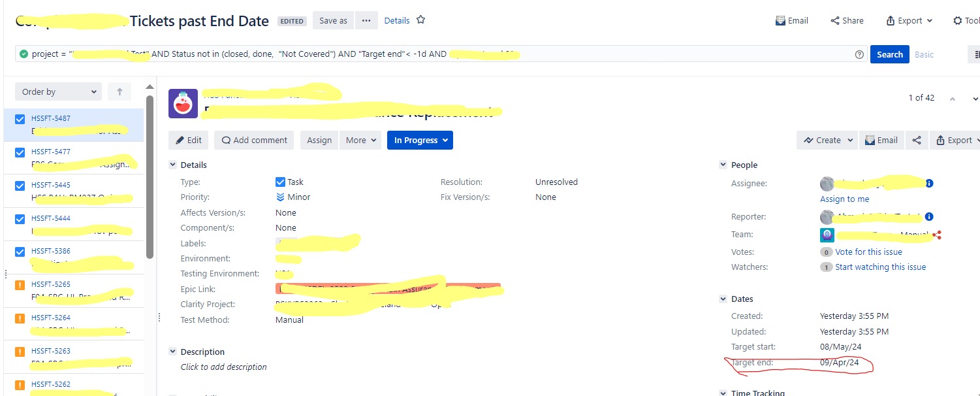Click the Task issue type icon
This screenshot has height=396, width=980.
281,182
